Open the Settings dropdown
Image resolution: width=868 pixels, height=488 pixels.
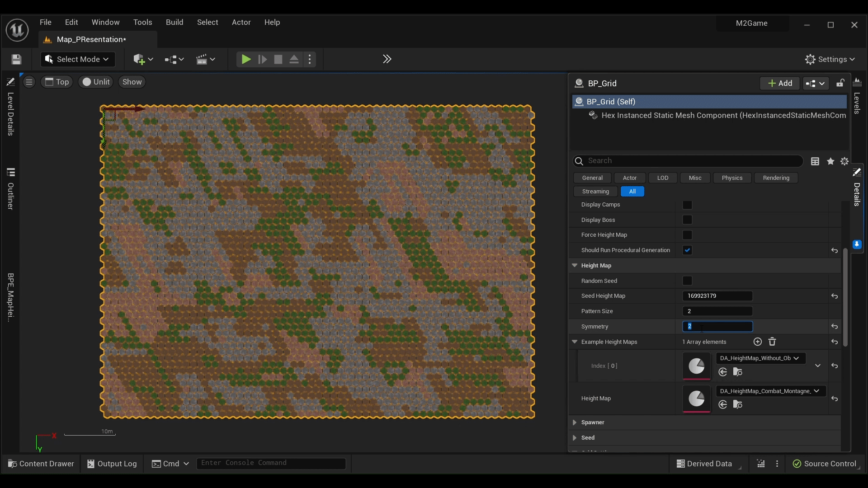[x=830, y=59]
